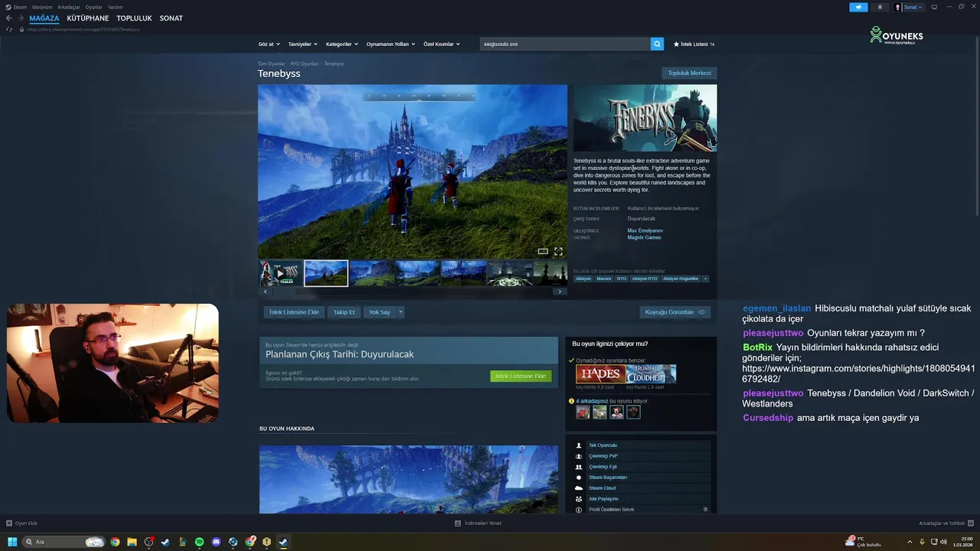Expand Oynamanın Yolları dropdown
The width and height of the screenshot is (980, 551).
(x=390, y=44)
